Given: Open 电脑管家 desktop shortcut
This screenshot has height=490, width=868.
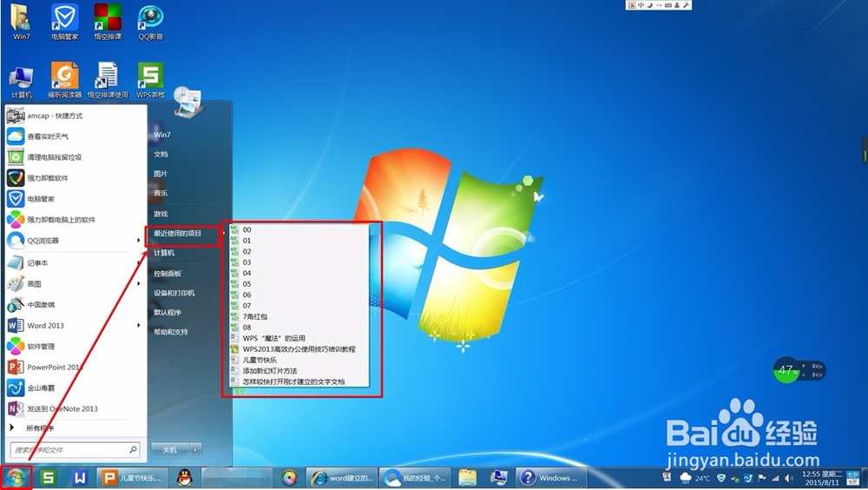Looking at the screenshot, I should [65, 23].
